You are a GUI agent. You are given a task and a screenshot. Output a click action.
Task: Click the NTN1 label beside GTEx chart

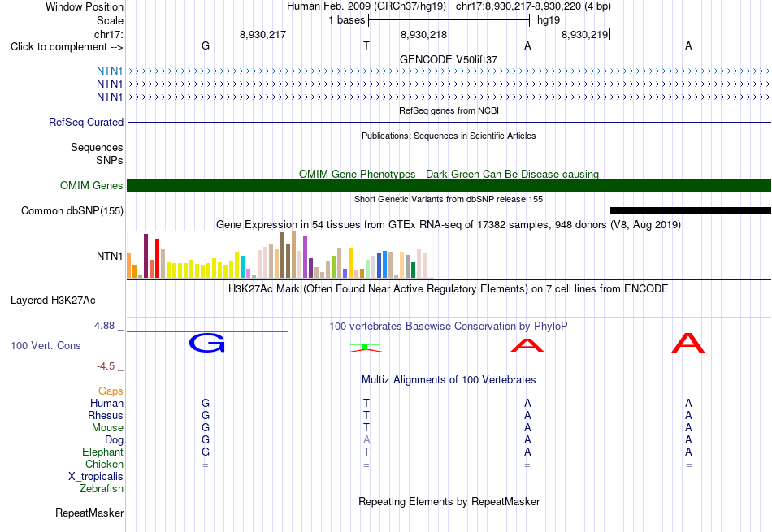(x=110, y=257)
